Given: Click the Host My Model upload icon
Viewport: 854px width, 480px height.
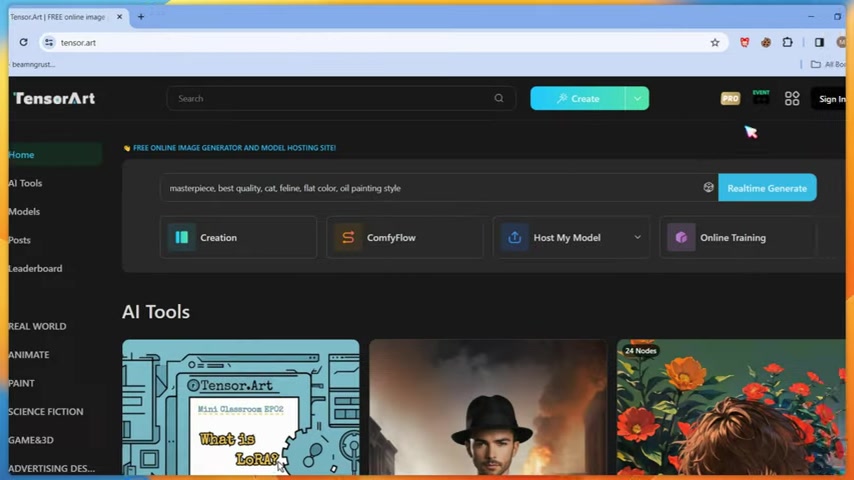Looking at the screenshot, I should 515,238.
